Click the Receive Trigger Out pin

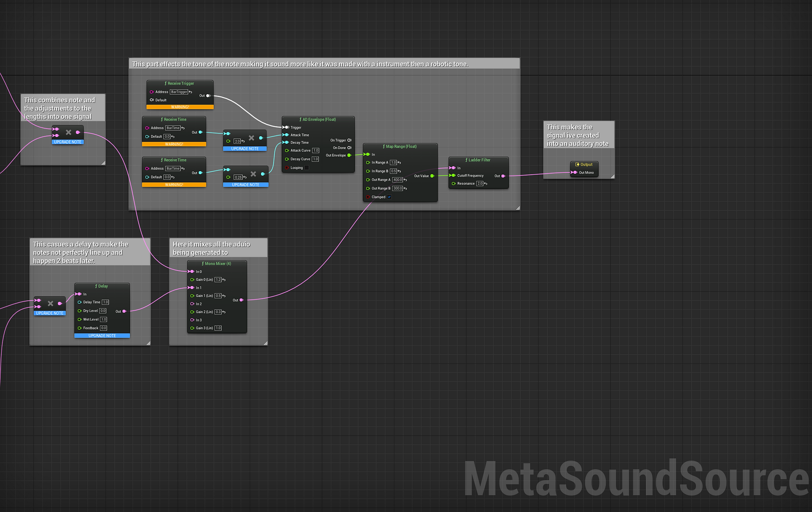pos(208,96)
